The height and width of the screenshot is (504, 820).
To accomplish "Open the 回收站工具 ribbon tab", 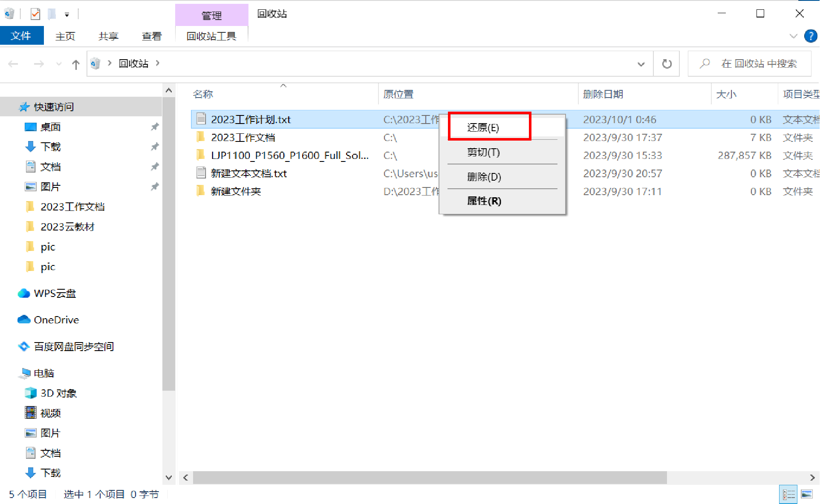I will [x=211, y=36].
